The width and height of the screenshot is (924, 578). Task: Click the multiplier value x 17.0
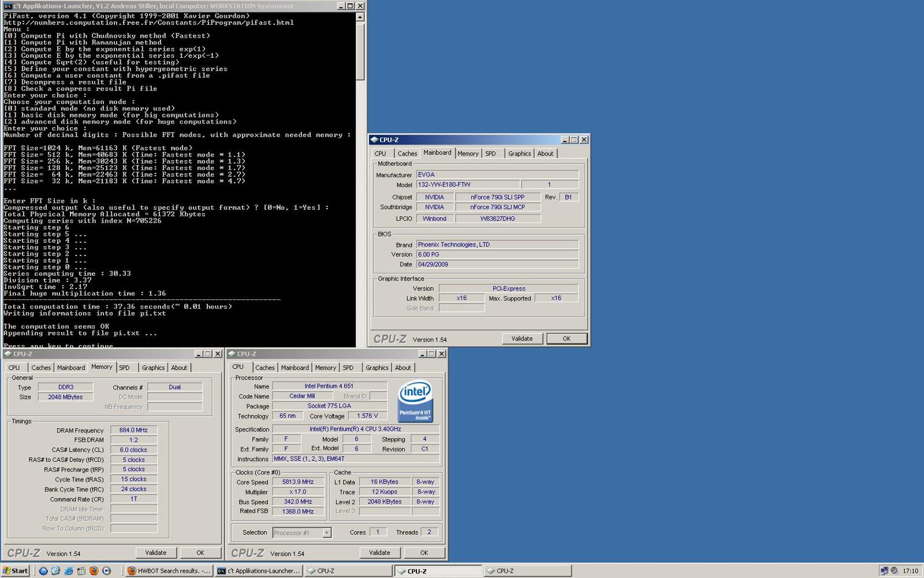298,492
